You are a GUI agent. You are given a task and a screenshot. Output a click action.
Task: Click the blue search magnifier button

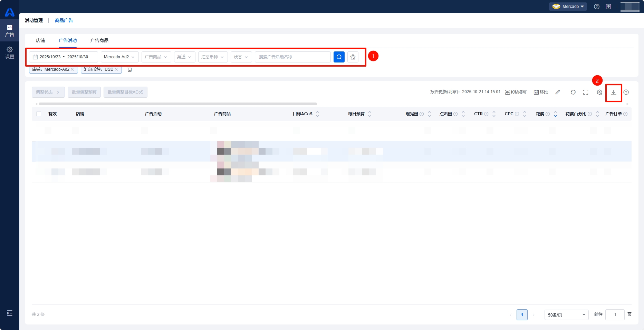point(339,57)
